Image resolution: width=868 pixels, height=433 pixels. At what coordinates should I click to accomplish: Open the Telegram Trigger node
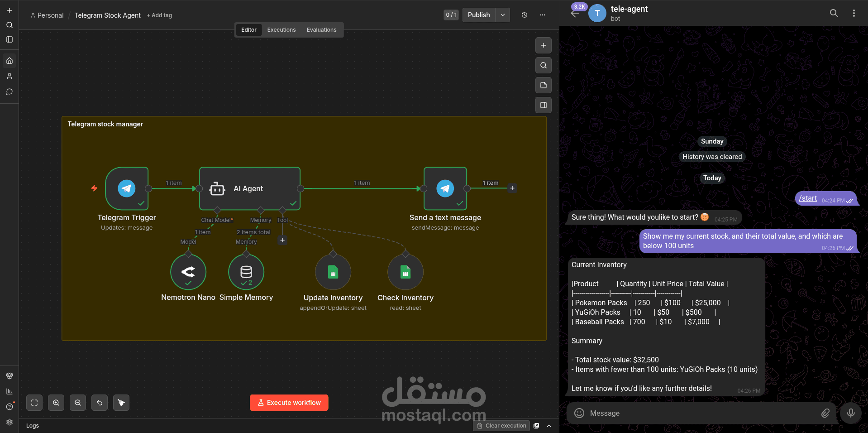pos(127,188)
